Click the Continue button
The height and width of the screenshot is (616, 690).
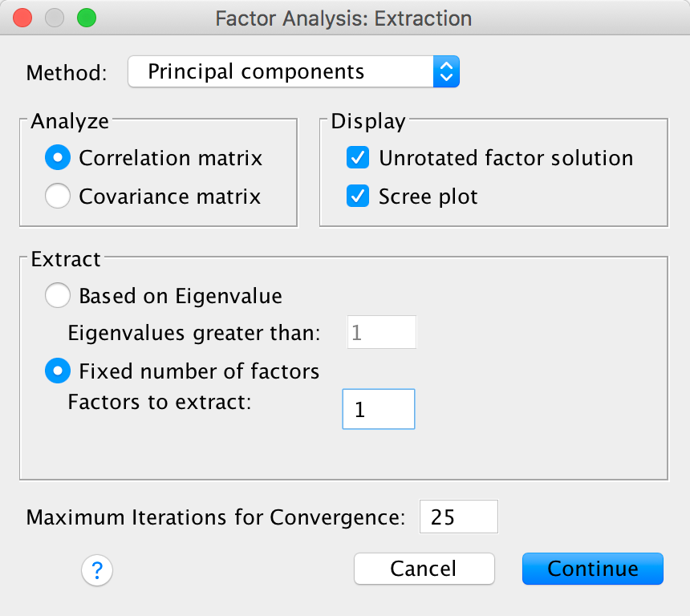(592, 569)
